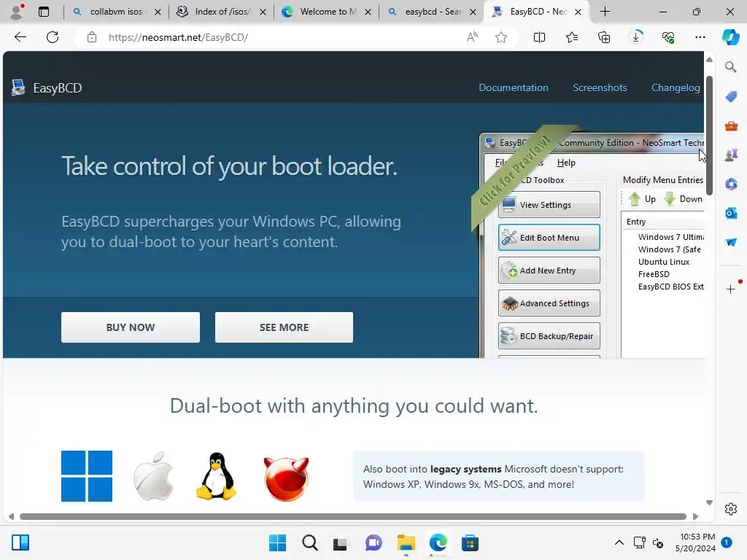Open sidebar Games chess icon
This screenshot has height=560, width=747.
pyautogui.click(x=731, y=155)
